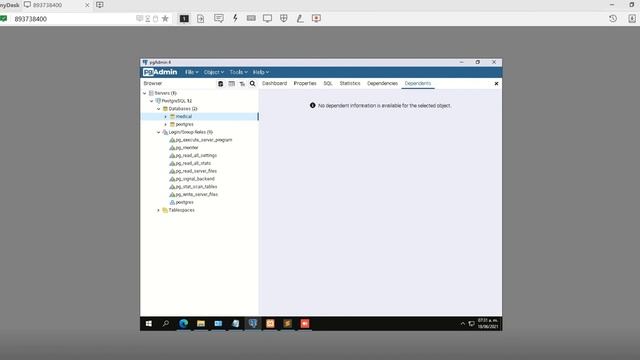The height and width of the screenshot is (360, 640).
Task: Click remote taskbar clock and date
Action: [x=488, y=324]
